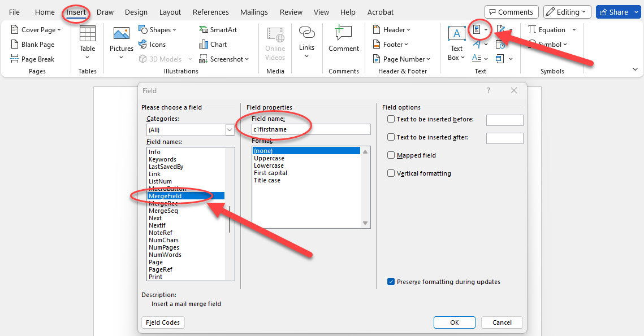Click Cancel in the Field dialog
This screenshot has width=644, height=336.
[x=502, y=322]
